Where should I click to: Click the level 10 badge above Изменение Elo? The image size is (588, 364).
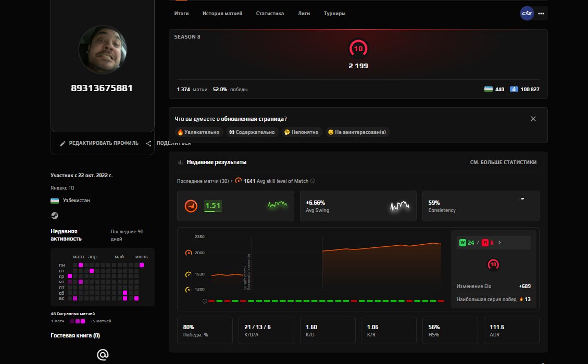pos(493,265)
